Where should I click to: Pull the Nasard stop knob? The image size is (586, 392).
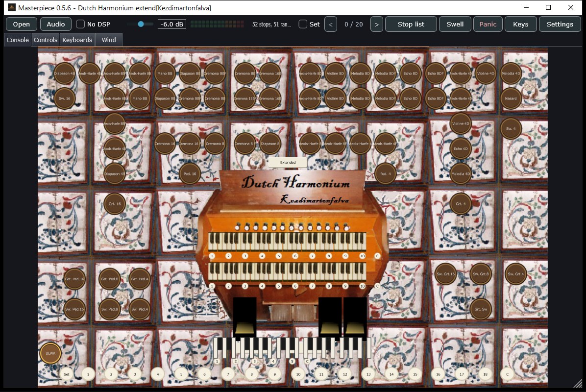511,98
